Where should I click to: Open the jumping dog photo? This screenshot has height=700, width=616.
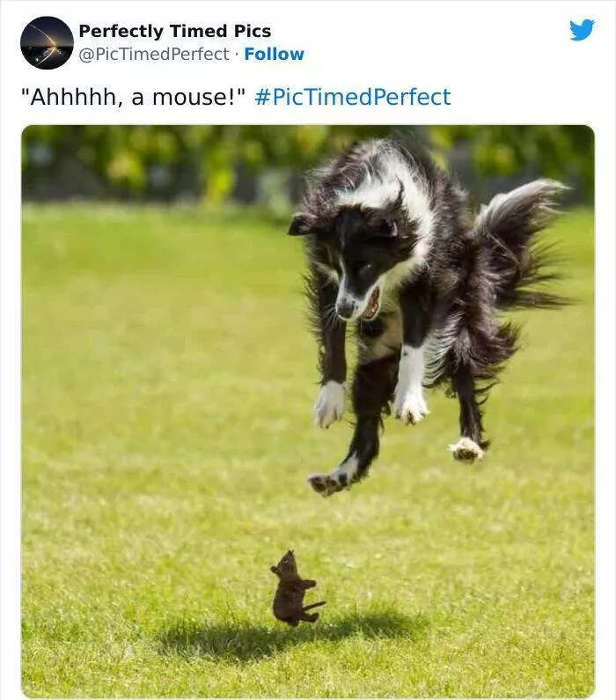coord(308,410)
